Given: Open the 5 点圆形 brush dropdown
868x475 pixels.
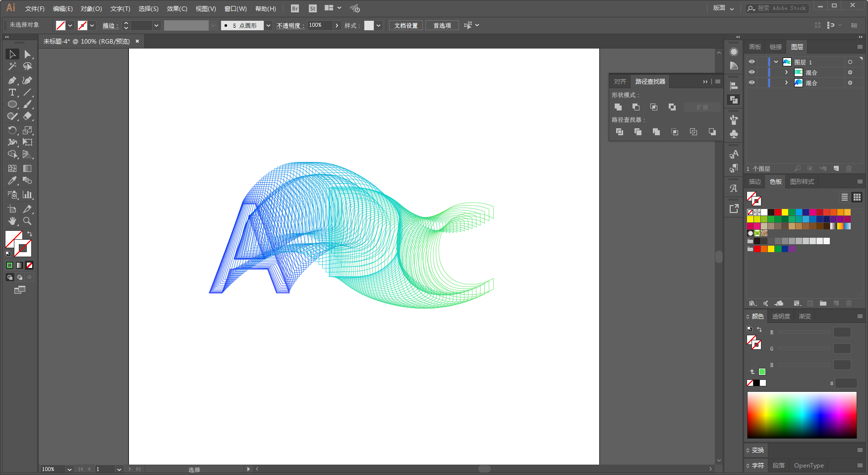Looking at the screenshot, I should click(x=268, y=25).
